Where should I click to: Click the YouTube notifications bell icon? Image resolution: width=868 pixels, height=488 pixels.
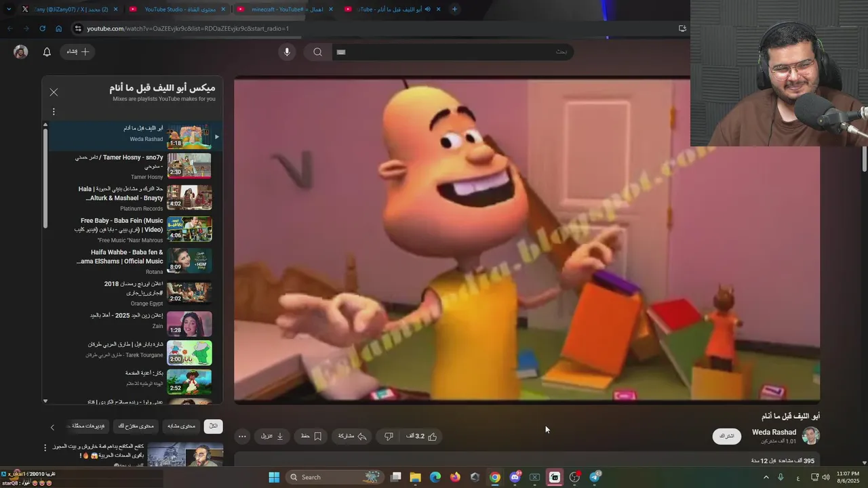[47, 52]
